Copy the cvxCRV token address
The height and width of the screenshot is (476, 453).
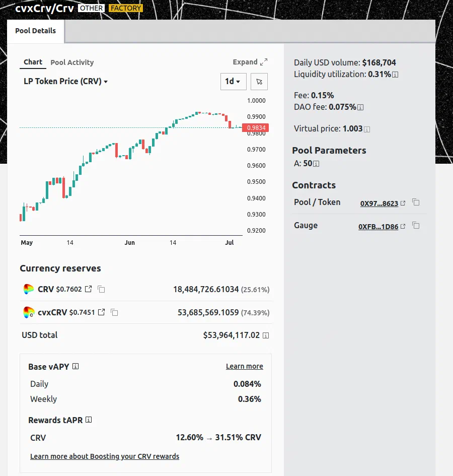click(114, 312)
